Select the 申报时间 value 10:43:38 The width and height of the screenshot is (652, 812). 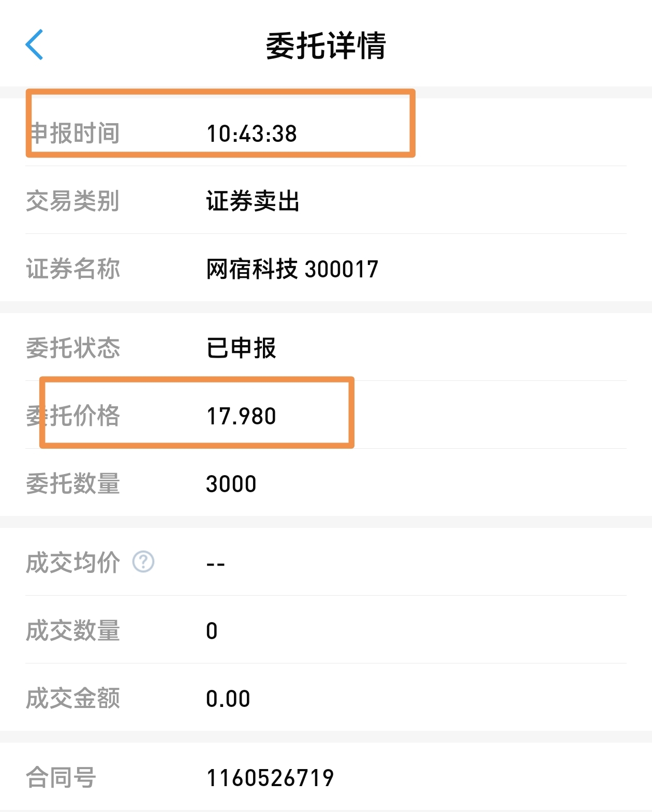[x=251, y=134]
